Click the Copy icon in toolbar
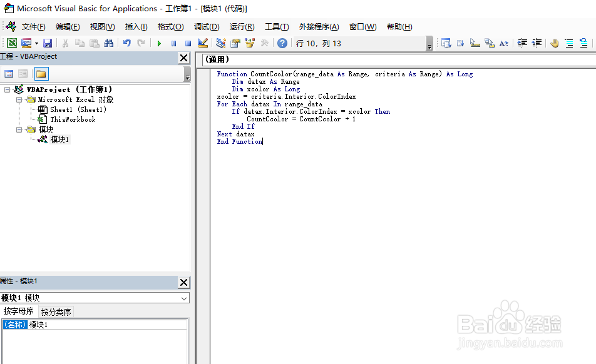Viewport: 596px width, 364px height. (x=80, y=43)
